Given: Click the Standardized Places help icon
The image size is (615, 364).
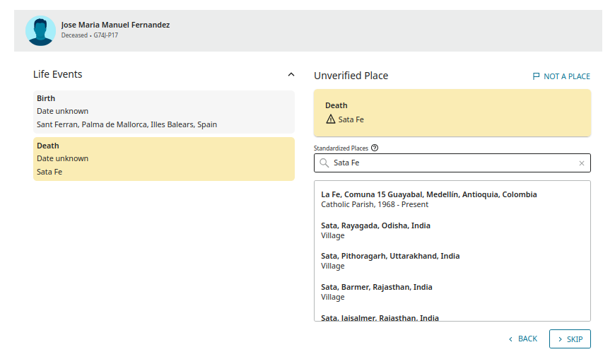Looking at the screenshot, I should tap(375, 148).
